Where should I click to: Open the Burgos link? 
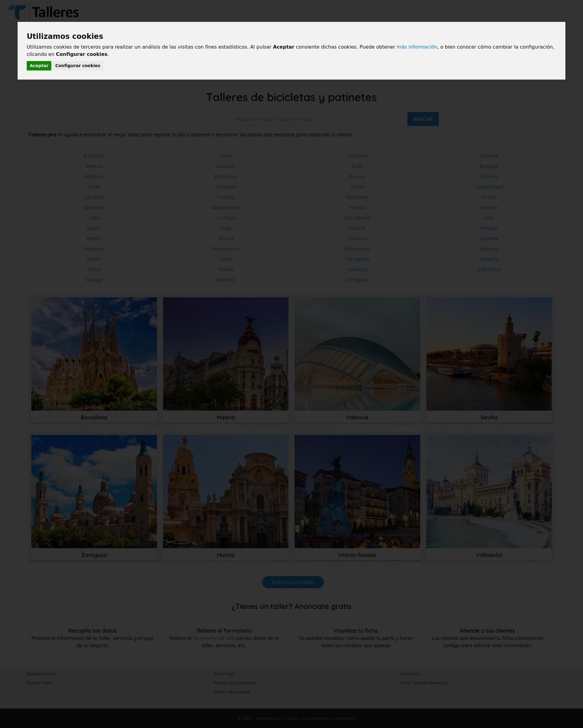[357, 176]
